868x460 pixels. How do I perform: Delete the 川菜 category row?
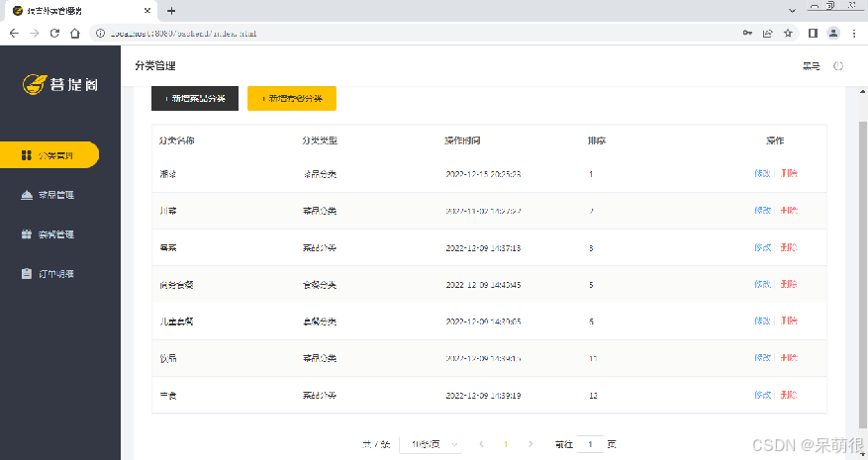[x=789, y=211]
